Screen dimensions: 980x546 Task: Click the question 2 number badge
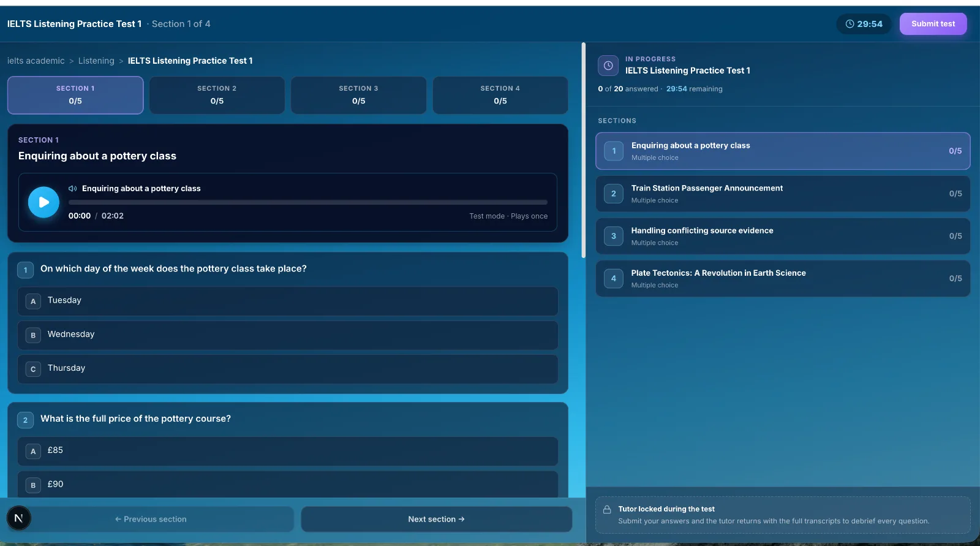(25, 420)
